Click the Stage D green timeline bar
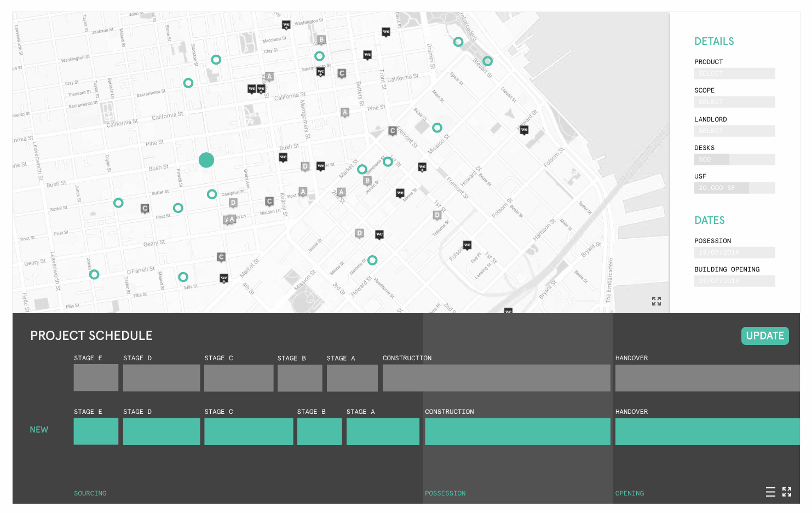 161,431
